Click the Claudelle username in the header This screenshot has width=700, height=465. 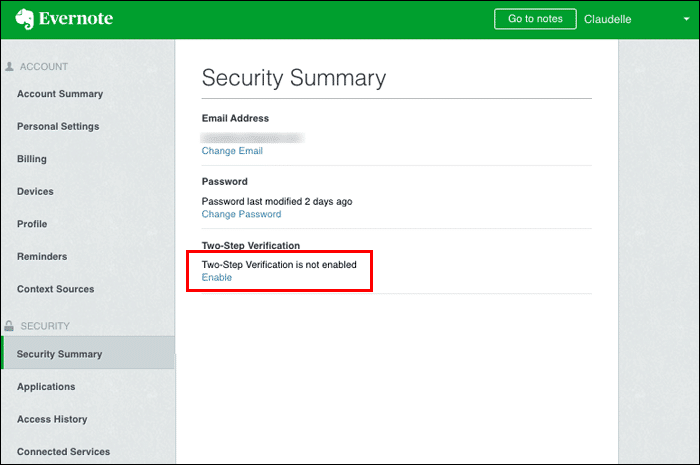(608, 19)
